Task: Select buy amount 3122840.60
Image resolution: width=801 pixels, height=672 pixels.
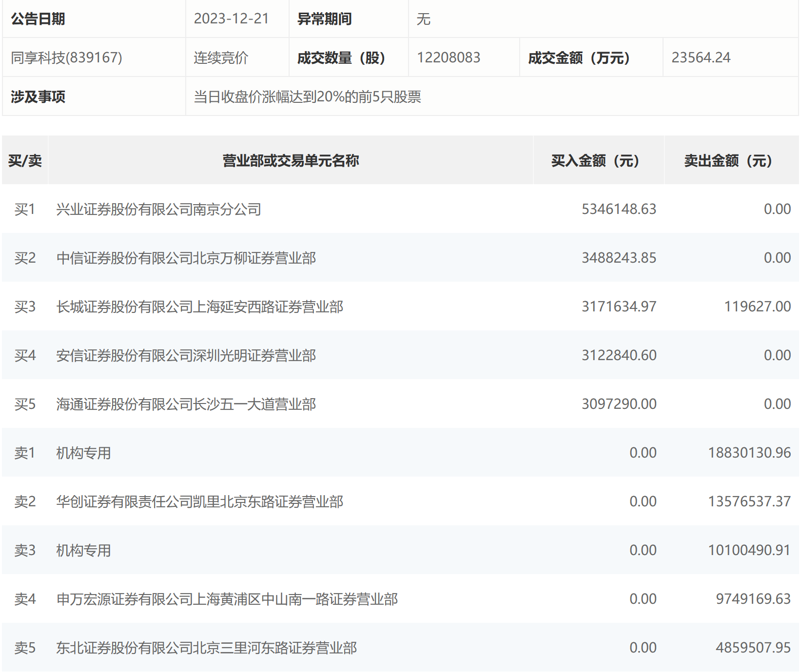Action: click(x=619, y=355)
